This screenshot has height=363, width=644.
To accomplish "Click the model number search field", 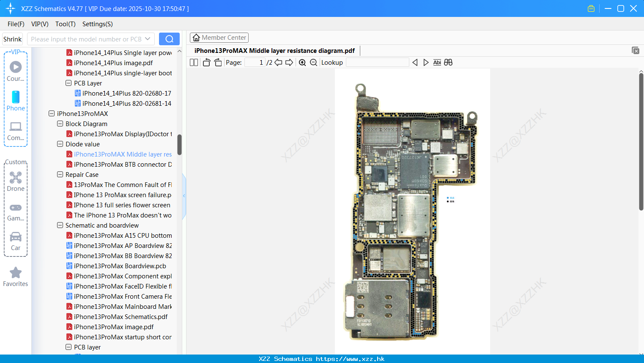I will click(x=87, y=39).
